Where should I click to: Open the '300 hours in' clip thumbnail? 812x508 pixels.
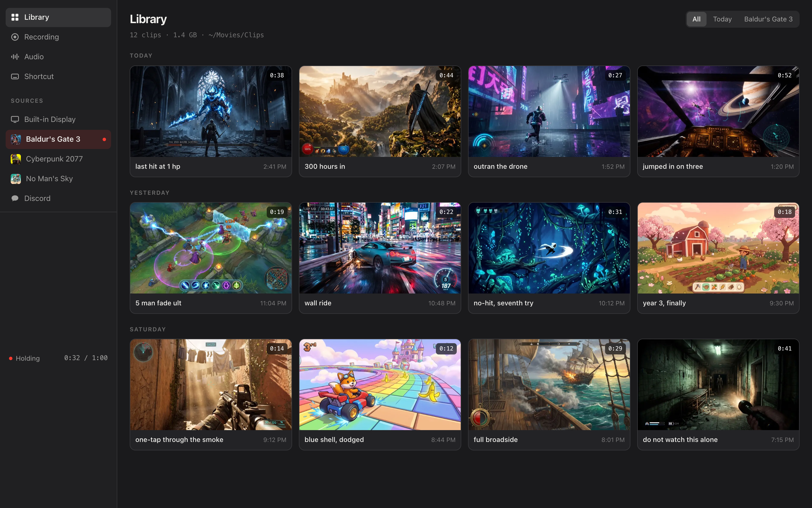coord(380,111)
